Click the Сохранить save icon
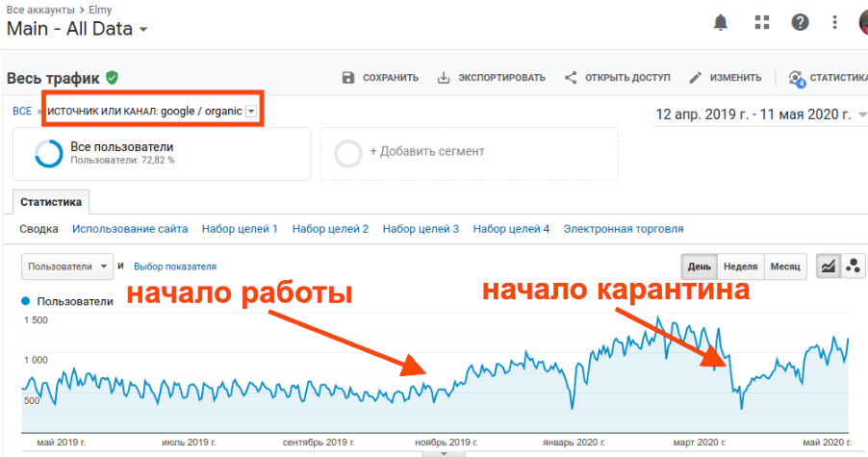Viewport: 868px width, 457px height. pos(348,78)
